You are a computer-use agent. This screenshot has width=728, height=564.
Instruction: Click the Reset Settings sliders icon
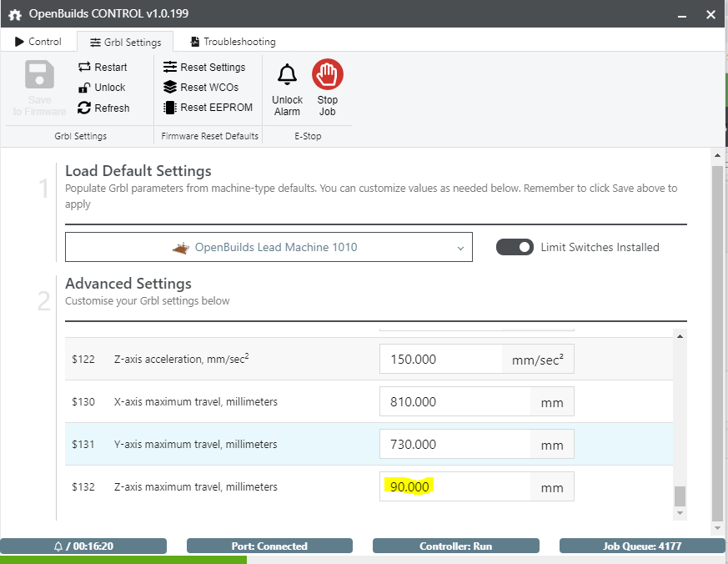click(170, 67)
